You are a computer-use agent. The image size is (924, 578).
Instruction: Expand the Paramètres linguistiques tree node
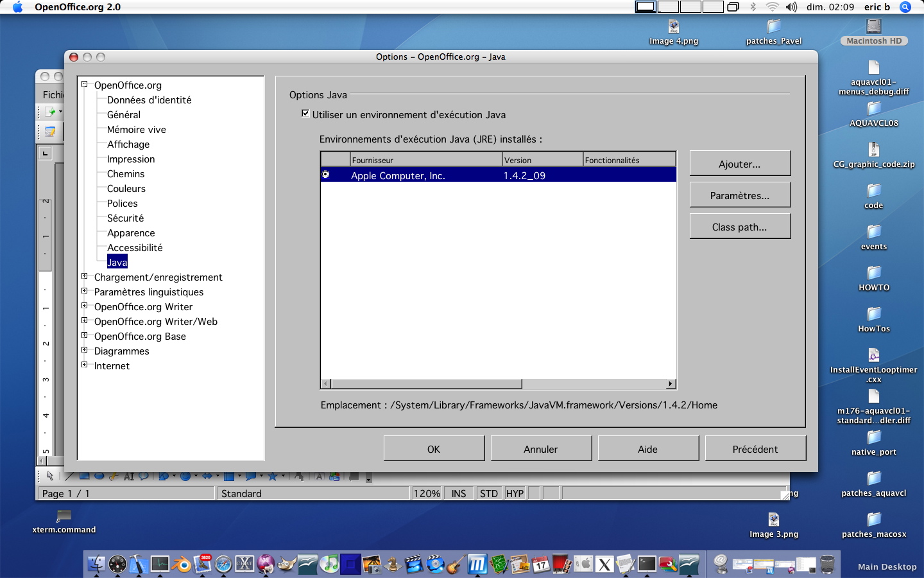[84, 291]
